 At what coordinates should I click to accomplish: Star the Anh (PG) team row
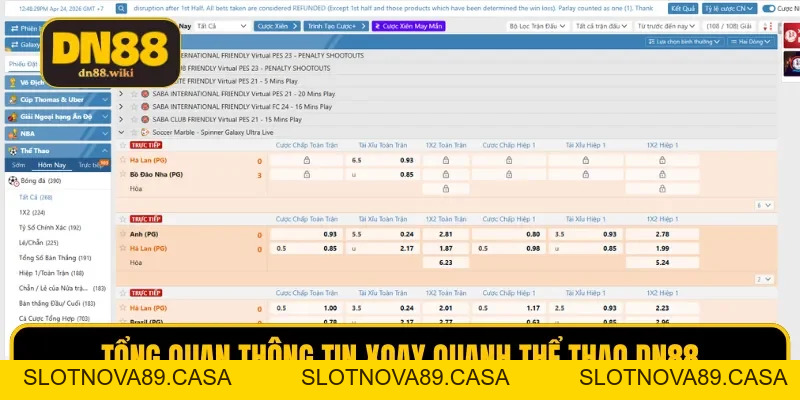[122, 234]
